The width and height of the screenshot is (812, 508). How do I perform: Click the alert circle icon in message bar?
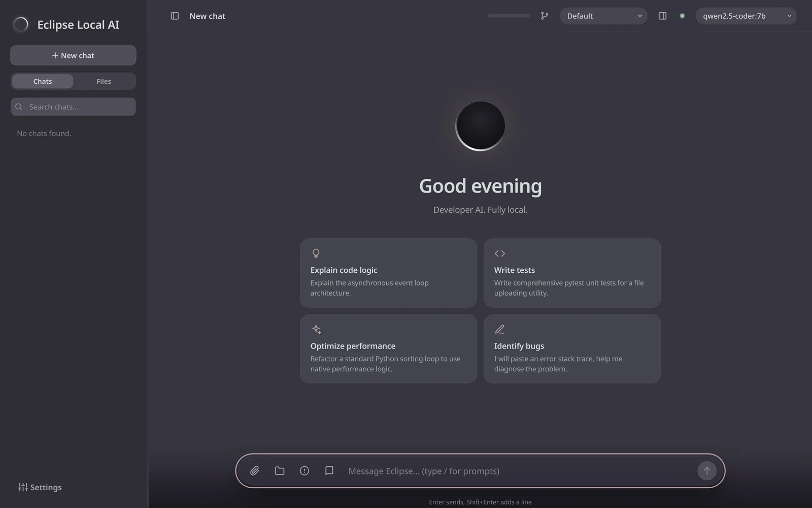[304, 471]
